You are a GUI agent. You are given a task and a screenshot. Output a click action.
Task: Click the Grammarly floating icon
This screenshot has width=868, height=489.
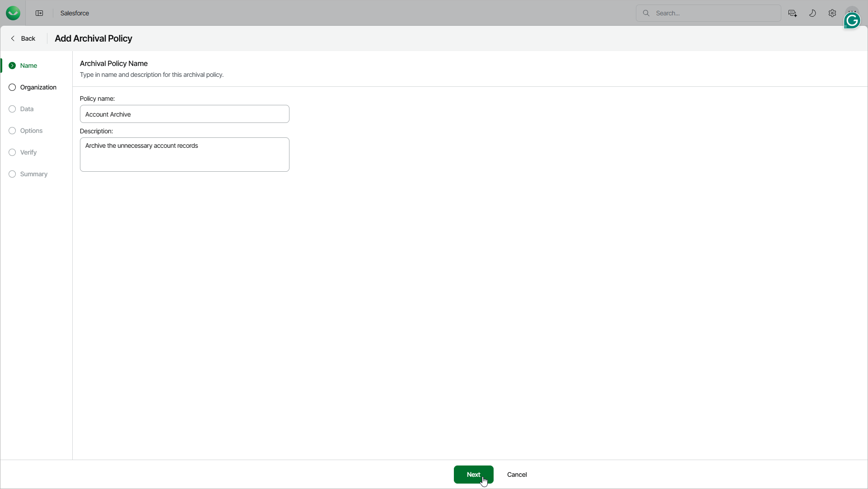[852, 21]
